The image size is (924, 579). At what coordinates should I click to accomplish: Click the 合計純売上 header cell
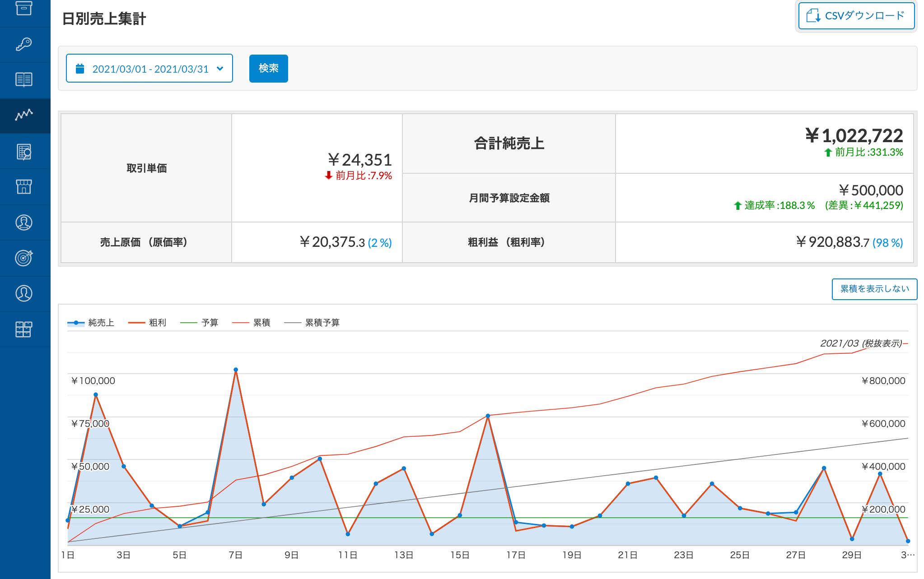509,144
